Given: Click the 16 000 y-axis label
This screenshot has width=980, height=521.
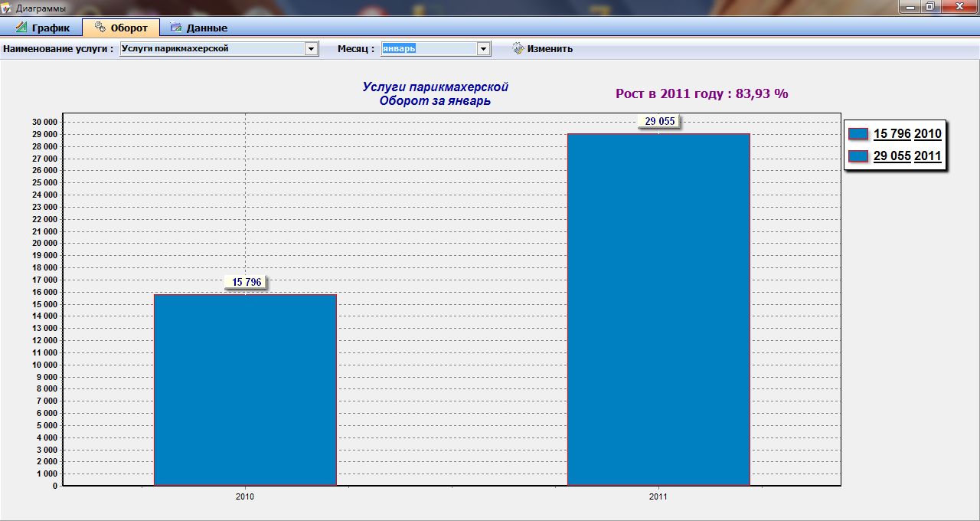Looking at the screenshot, I should (44, 292).
